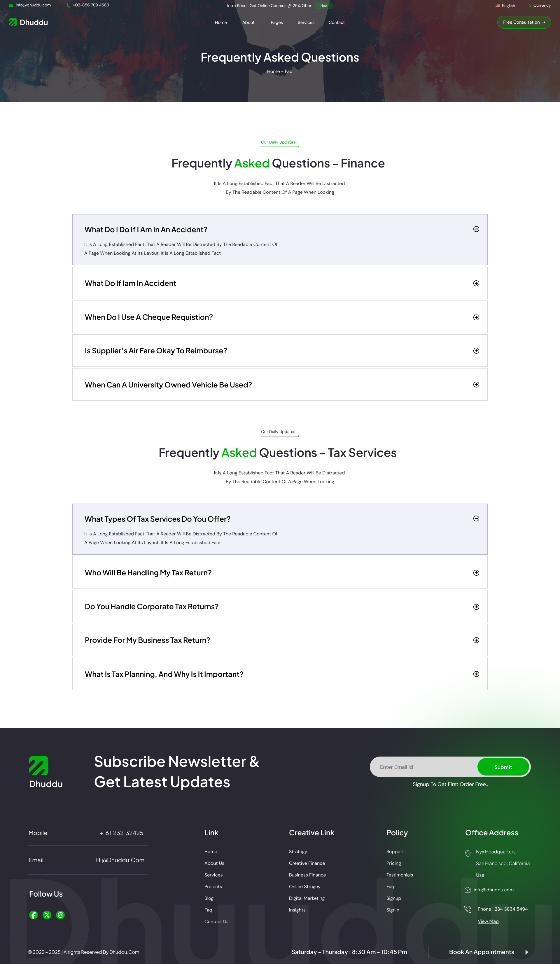Expand 'When Can A University Owned Vehicle Be Used?'
Screen dimensions: 560x964
coord(476,385)
